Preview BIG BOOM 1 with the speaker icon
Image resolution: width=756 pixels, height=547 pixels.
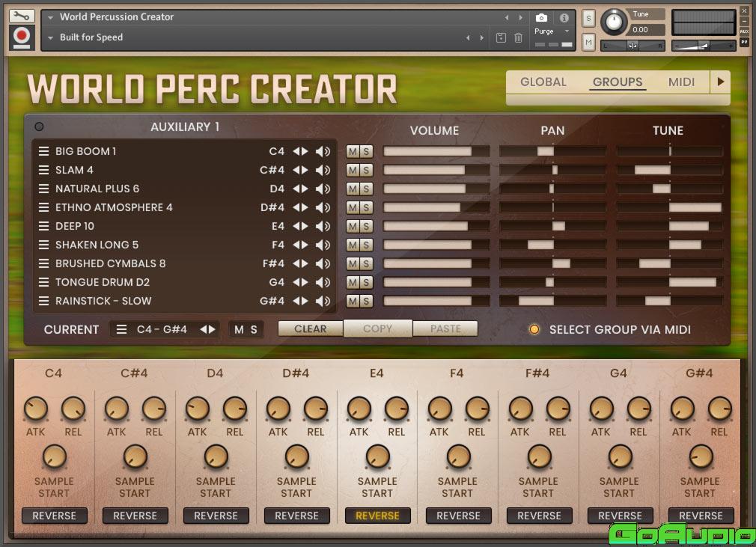point(323,151)
